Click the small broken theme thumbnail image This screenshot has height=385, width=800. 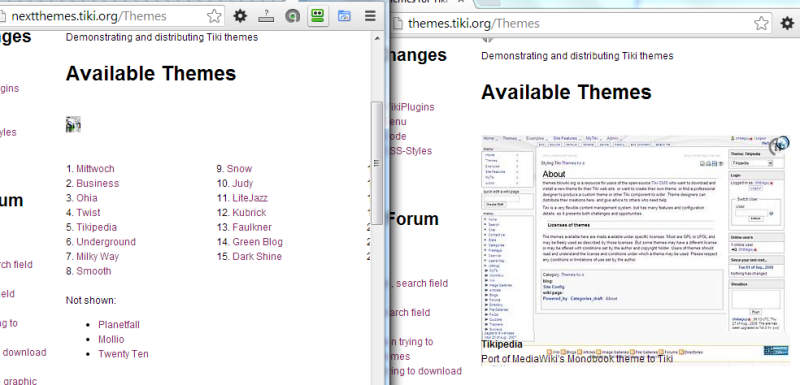(73, 124)
